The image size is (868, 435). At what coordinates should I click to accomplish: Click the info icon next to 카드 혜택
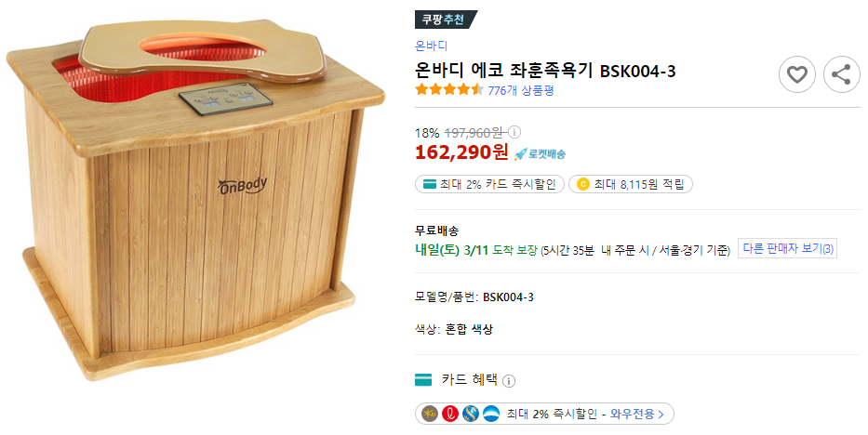click(509, 381)
